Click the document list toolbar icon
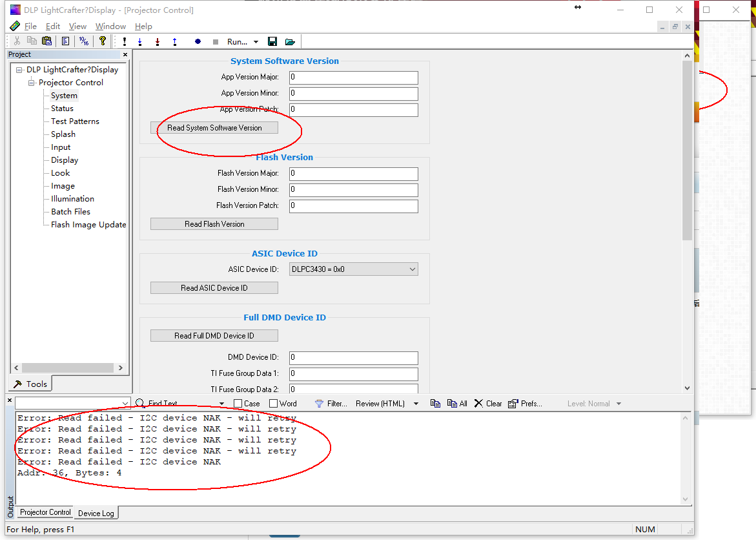Screen dimensions: 756x540 [66, 41]
